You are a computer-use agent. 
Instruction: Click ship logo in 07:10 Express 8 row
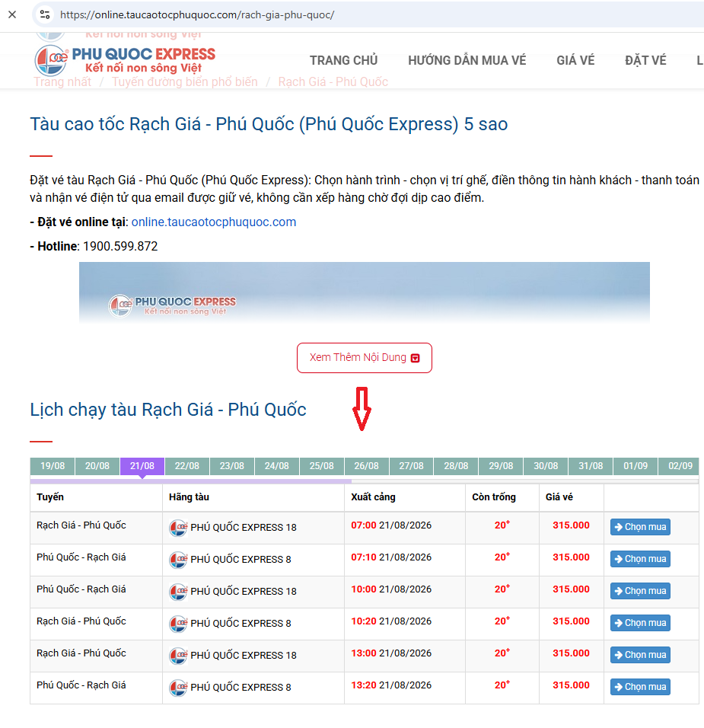pos(178,560)
